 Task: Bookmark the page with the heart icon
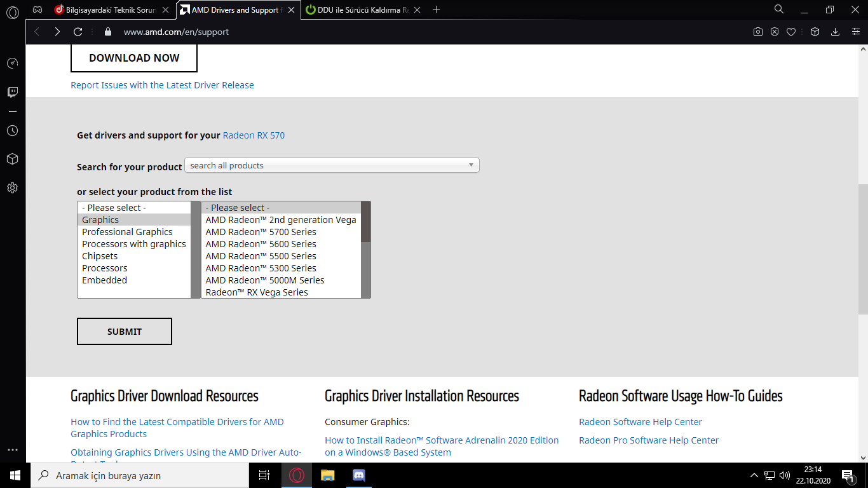791,32
